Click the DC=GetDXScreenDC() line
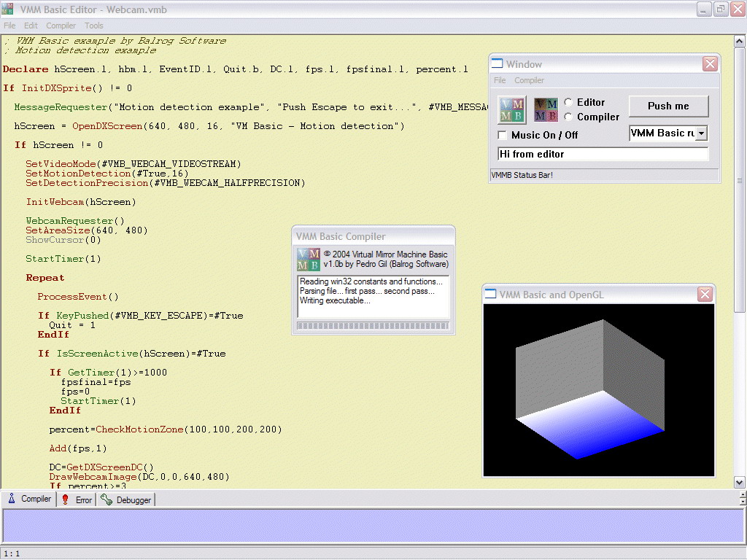The width and height of the screenshot is (747, 560). click(101, 467)
